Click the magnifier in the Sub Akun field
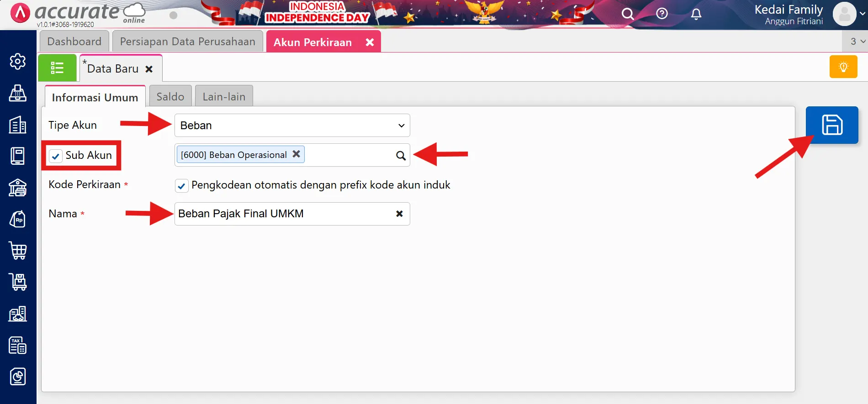 (x=401, y=155)
